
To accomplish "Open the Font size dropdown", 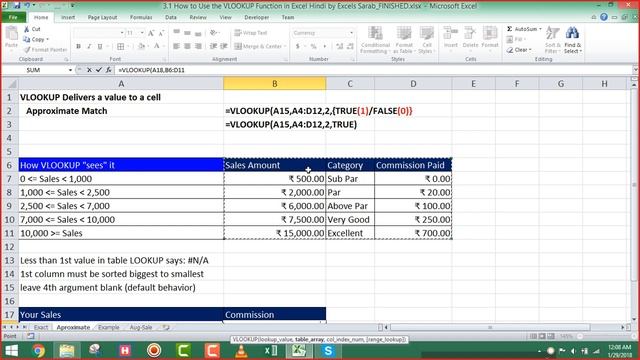I will click(x=142, y=33).
